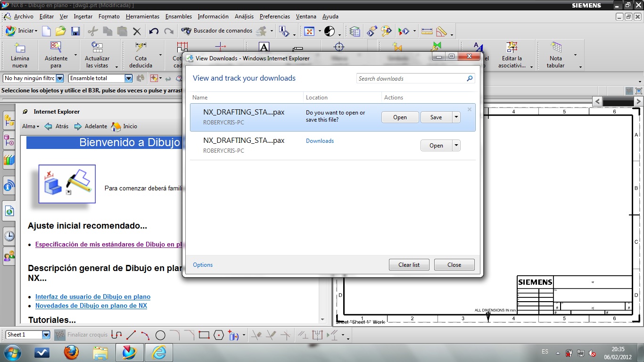Viewport: 644px width, 362px height.
Task: Select the Rectangle sketch tool
Action: pos(204,335)
